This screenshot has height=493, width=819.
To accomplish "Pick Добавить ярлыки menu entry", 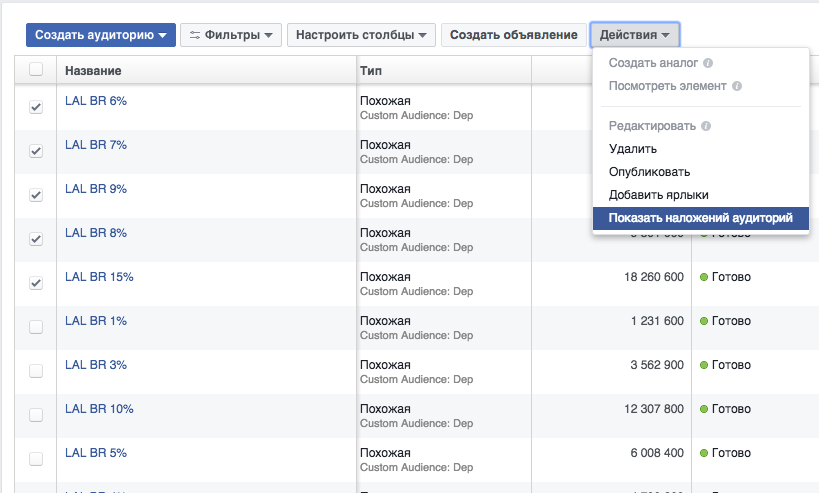I will [658, 194].
